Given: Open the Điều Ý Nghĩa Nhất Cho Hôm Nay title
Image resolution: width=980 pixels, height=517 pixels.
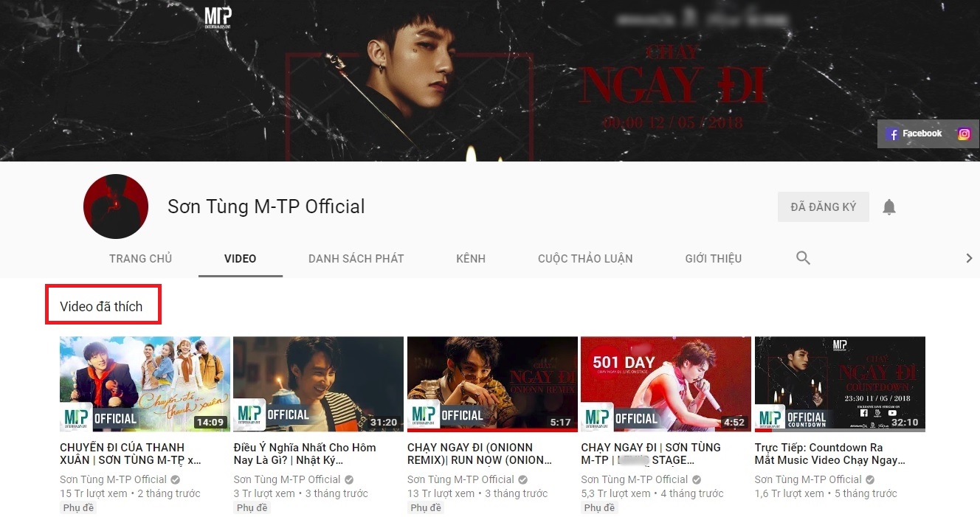Looking at the screenshot, I should [305, 454].
